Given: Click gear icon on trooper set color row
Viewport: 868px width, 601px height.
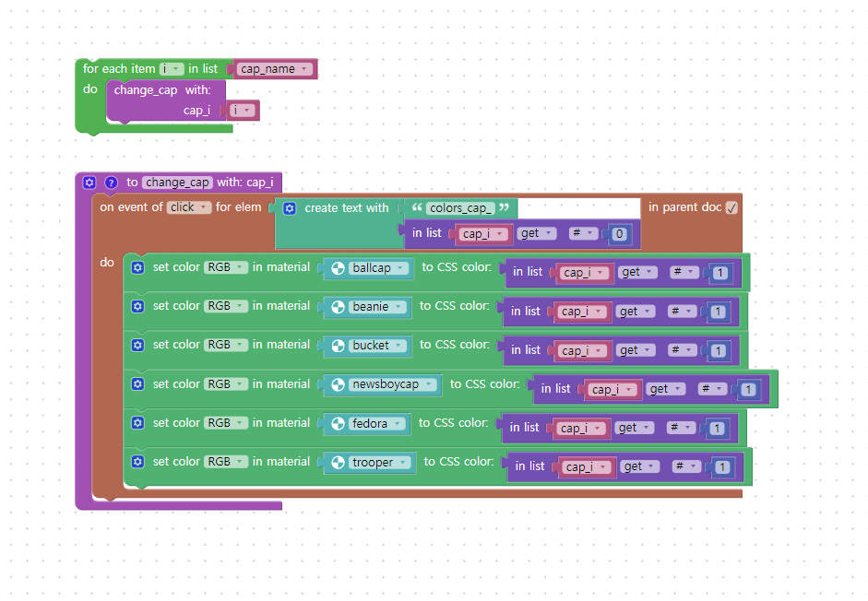Looking at the screenshot, I should coord(137,462).
